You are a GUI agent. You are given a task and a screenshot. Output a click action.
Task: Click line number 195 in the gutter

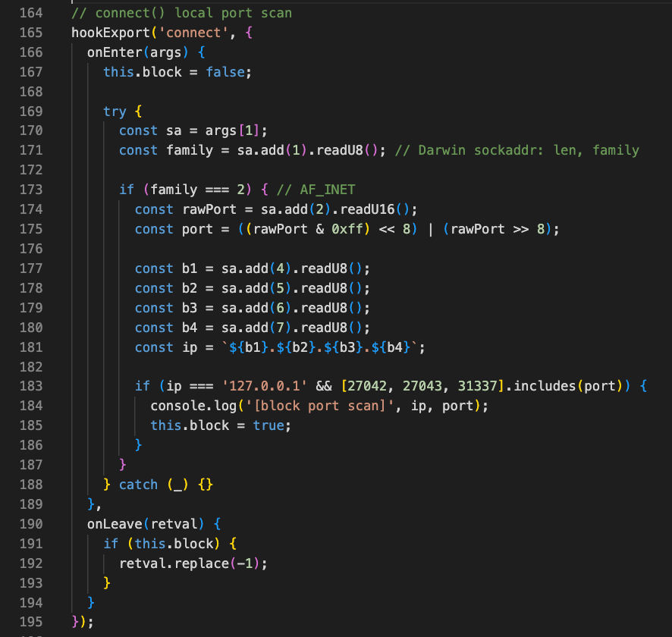click(31, 621)
